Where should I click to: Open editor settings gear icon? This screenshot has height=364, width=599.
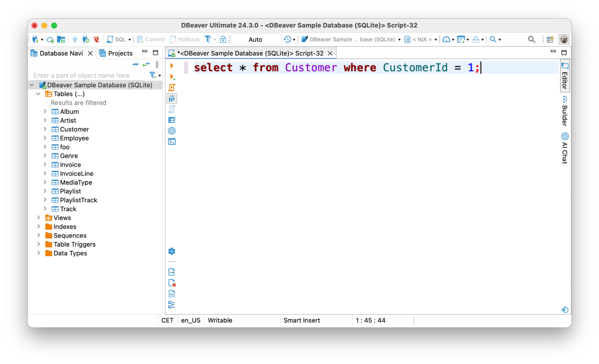click(172, 251)
